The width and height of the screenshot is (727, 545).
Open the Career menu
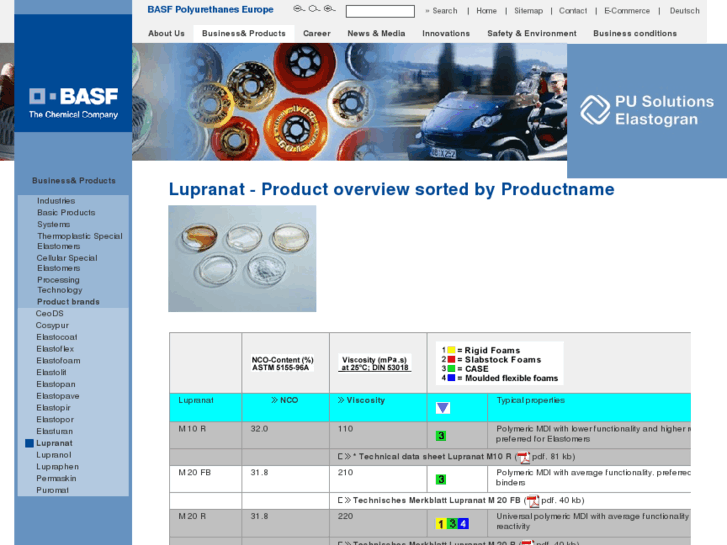[x=317, y=33]
